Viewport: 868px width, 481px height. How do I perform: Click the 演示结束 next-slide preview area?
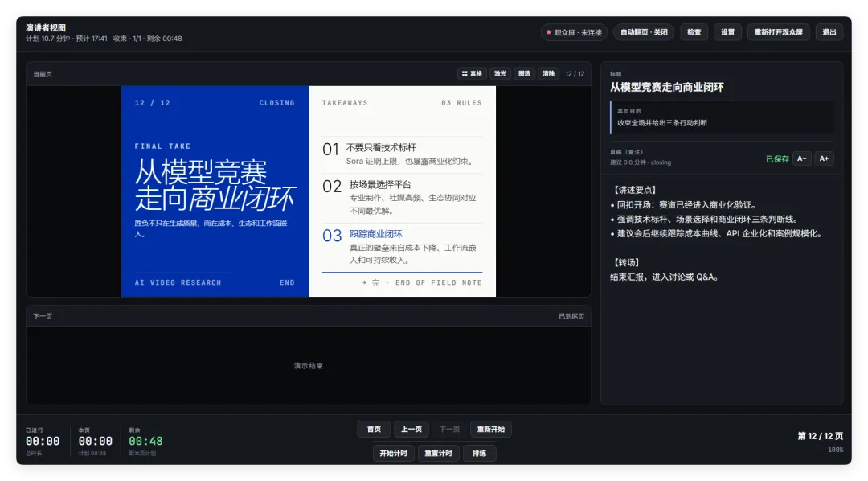point(309,366)
